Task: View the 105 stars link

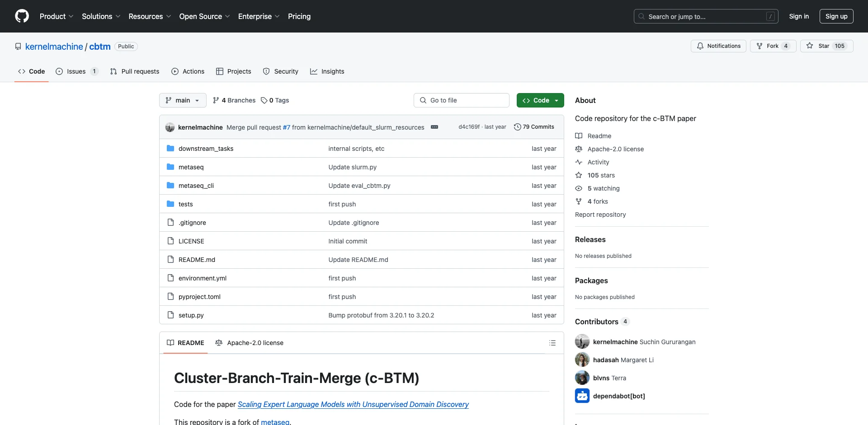Action: 595,175
